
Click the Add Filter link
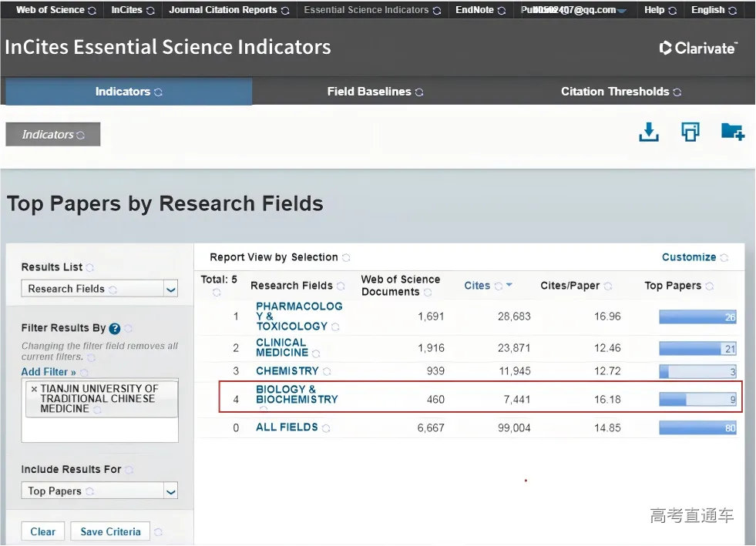(x=49, y=372)
